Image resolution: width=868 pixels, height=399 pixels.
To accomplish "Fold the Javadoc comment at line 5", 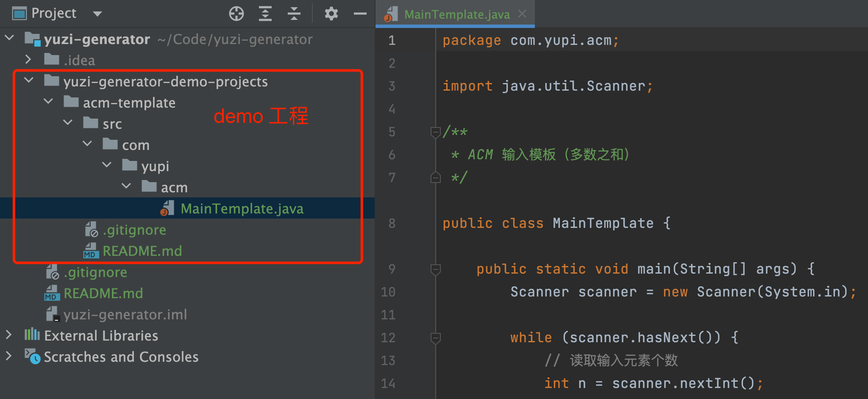I will pyautogui.click(x=435, y=132).
